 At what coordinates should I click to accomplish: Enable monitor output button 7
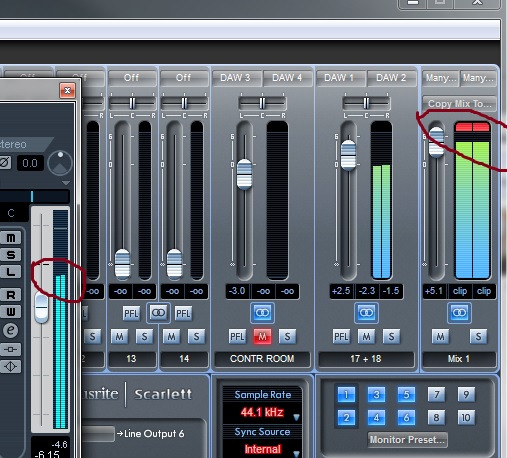coord(436,395)
